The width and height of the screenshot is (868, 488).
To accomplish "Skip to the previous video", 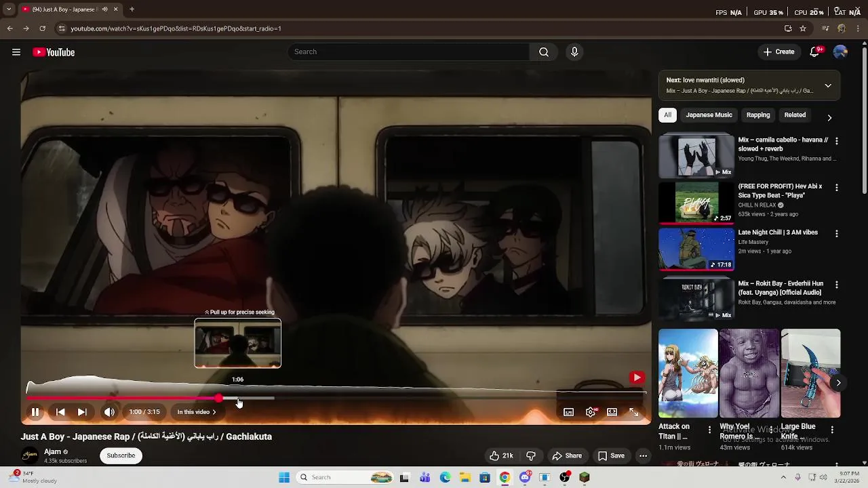I will coord(60,412).
